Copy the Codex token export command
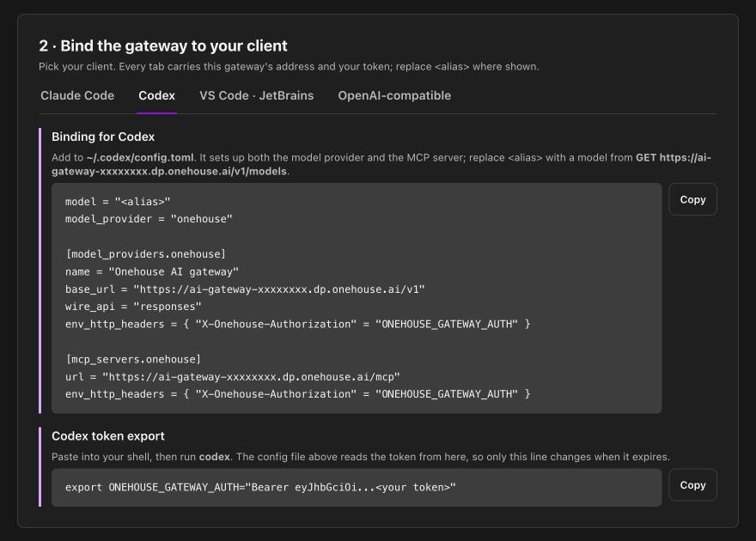Image resolution: width=756 pixels, height=541 pixels. (x=692, y=485)
